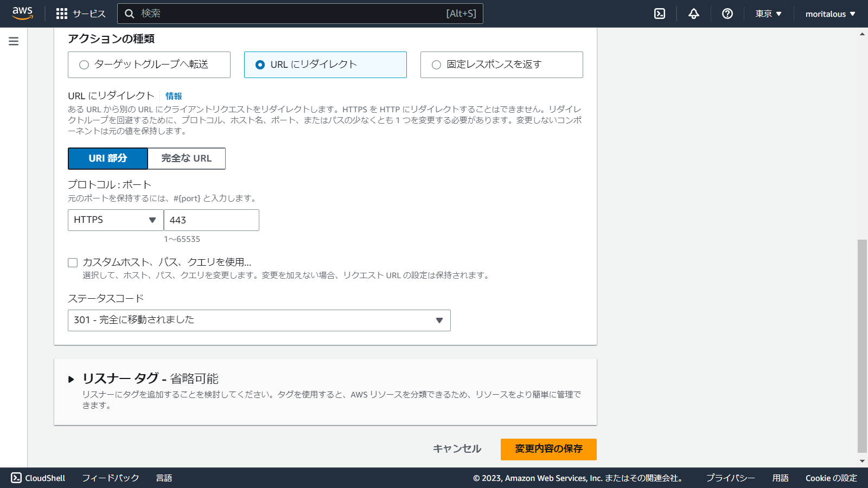Image resolution: width=868 pixels, height=488 pixels.
Task: Open the 東京 region selector
Action: [x=768, y=14]
